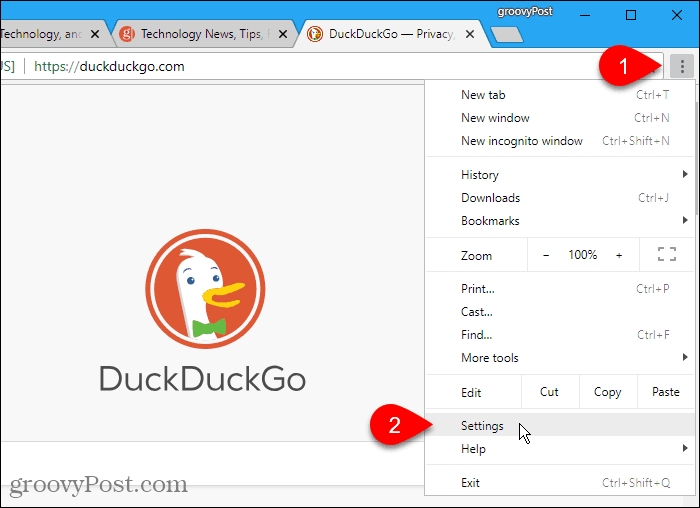Click the DuckDuckGo duck logo
Image resolution: width=700 pixels, height=508 pixels.
point(205,289)
